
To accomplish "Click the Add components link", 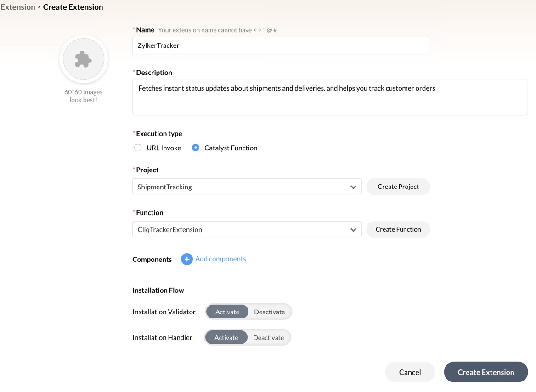I will coord(220,259).
